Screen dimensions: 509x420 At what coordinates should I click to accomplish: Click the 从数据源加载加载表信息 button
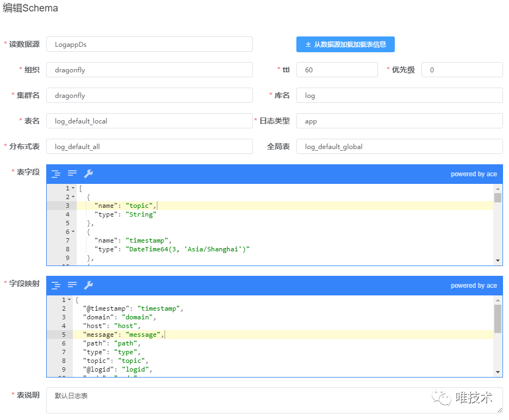pos(345,45)
